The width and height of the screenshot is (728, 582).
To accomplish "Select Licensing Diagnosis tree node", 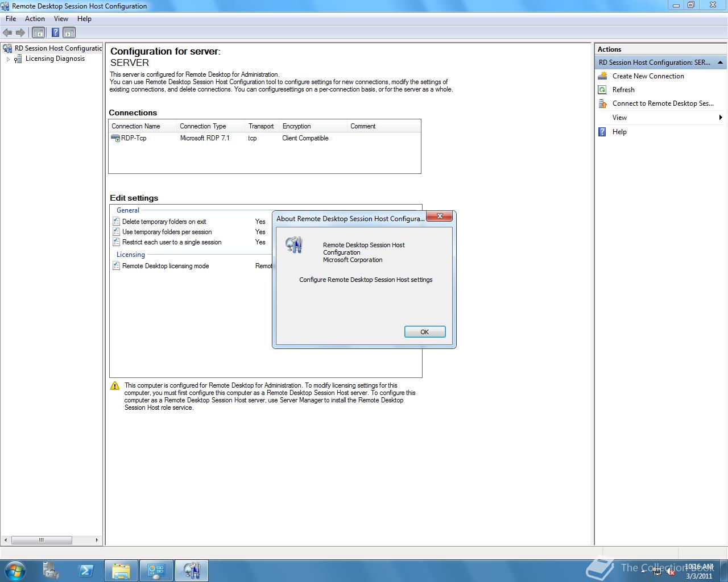I will pos(55,59).
